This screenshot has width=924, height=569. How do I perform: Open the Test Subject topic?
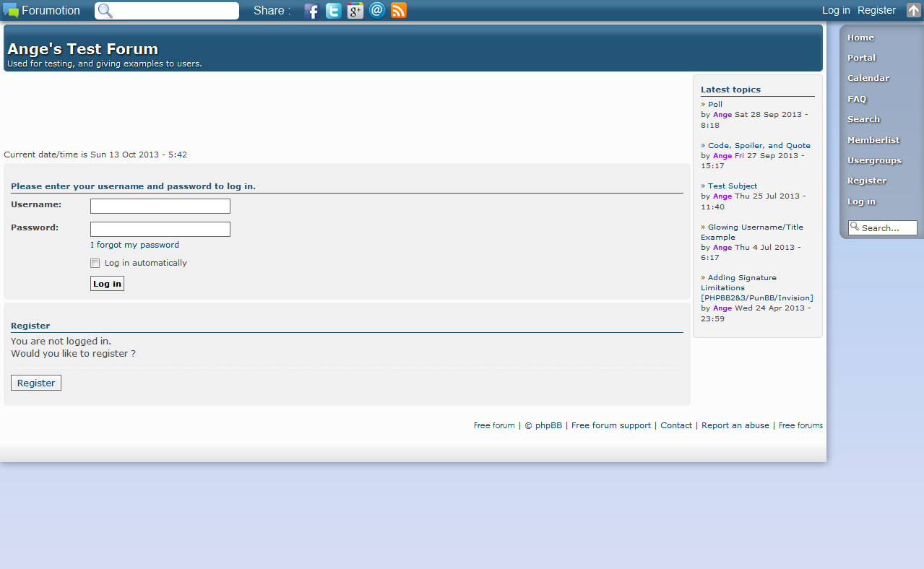733,186
